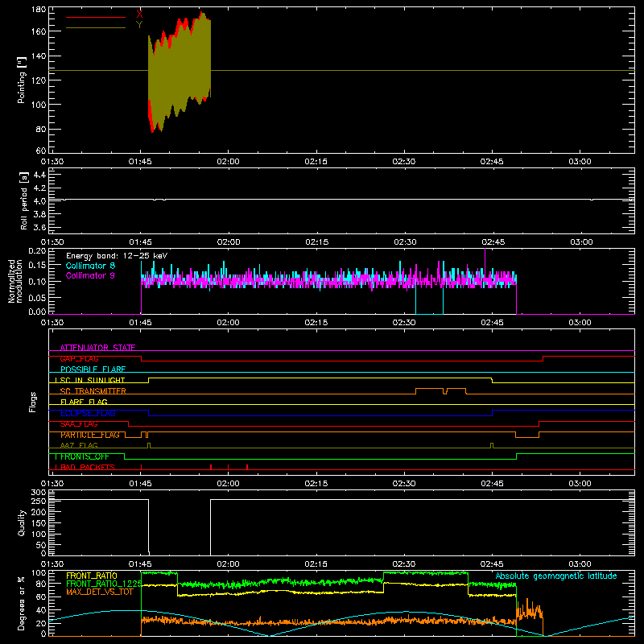Click the MAX_DET_VS_TOT legend entry
This screenshot has height=644, width=644.
(100, 592)
